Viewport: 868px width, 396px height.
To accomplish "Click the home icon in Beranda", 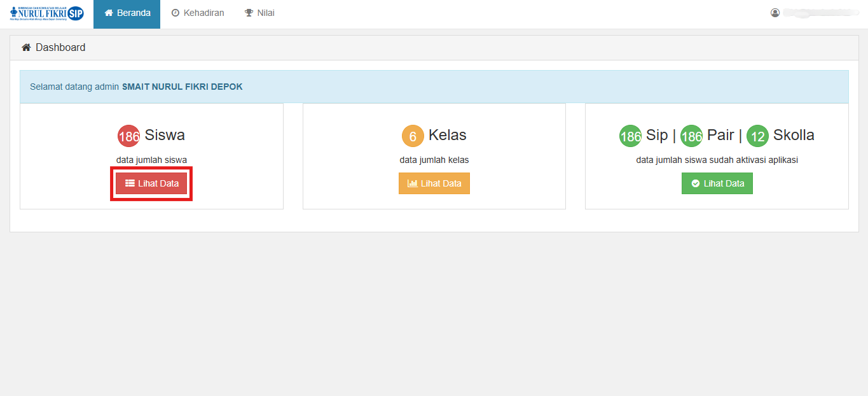I will 109,13.
